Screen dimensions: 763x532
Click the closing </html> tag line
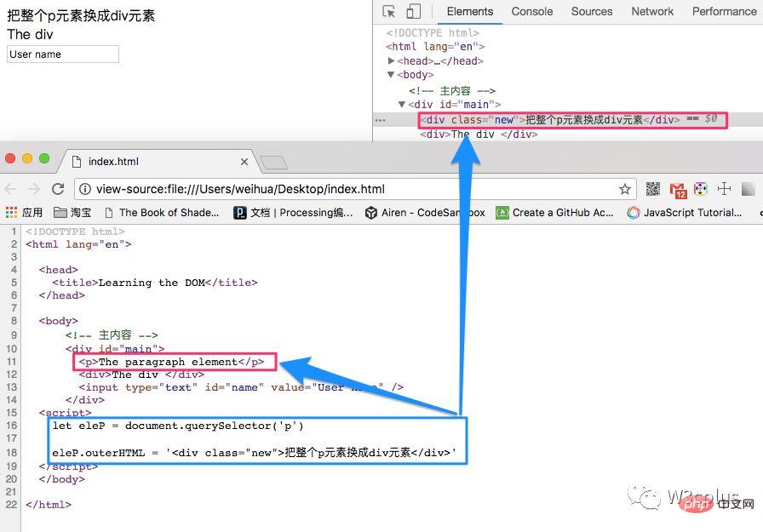pos(49,505)
